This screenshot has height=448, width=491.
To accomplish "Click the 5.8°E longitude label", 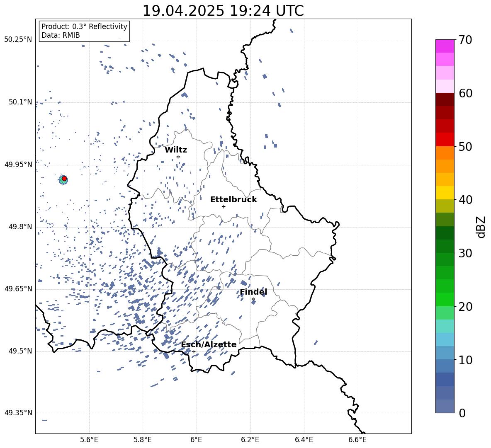I will point(143,440).
